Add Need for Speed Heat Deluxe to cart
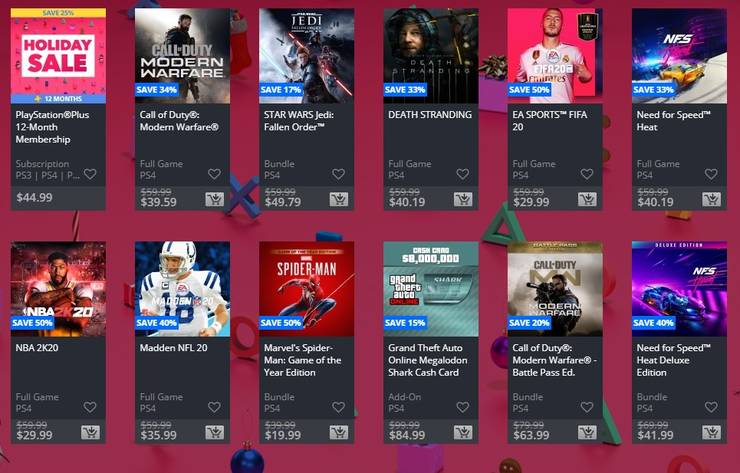Viewport: 740px width, 473px height. pos(711,432)
